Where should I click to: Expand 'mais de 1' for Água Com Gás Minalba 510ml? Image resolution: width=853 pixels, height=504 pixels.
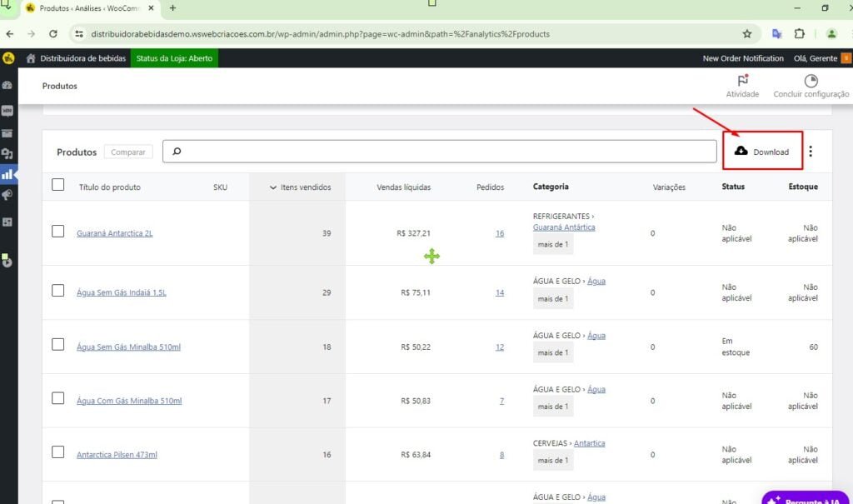(x=553, y=407)
